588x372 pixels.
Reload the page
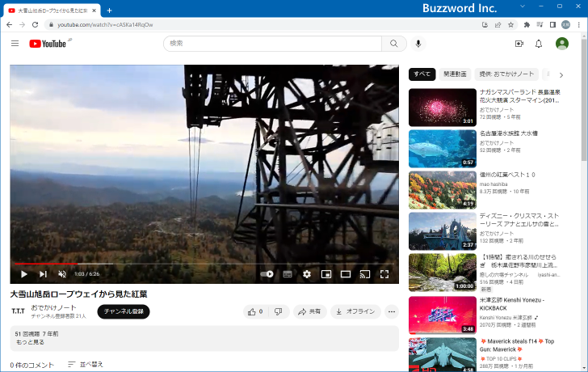point(35,25)
